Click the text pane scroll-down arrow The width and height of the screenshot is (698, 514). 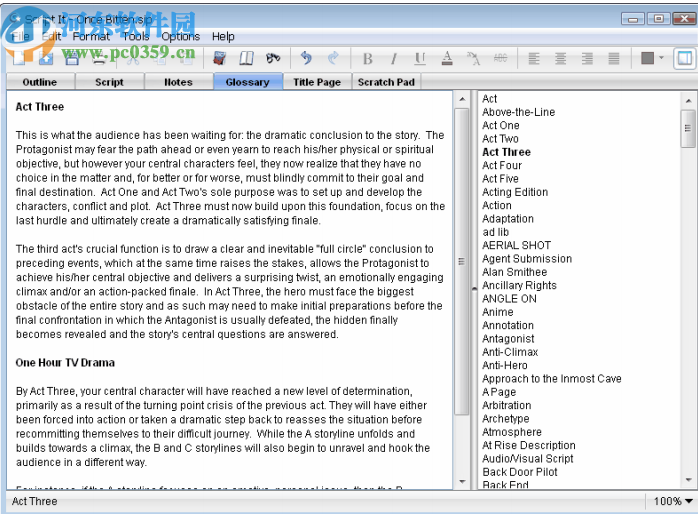(462, 482)
